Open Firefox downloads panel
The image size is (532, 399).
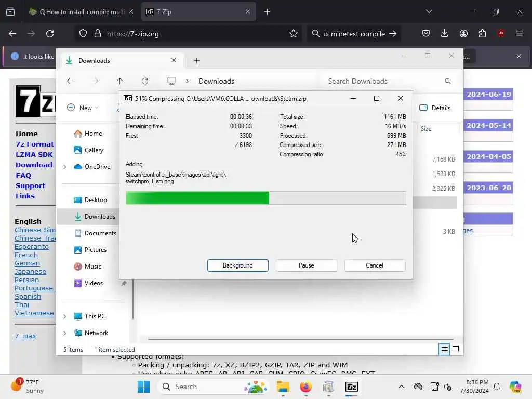pyautogui.click(x=445, y=33)
